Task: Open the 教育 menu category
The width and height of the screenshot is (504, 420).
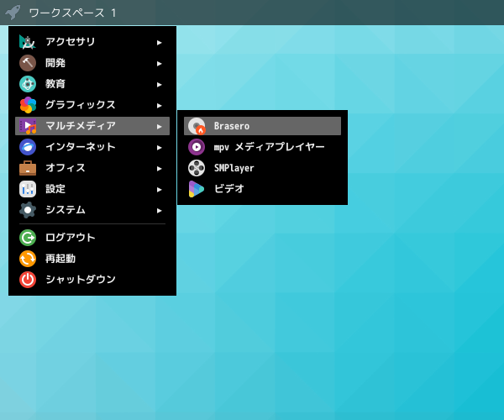Action: click(92, 84)
